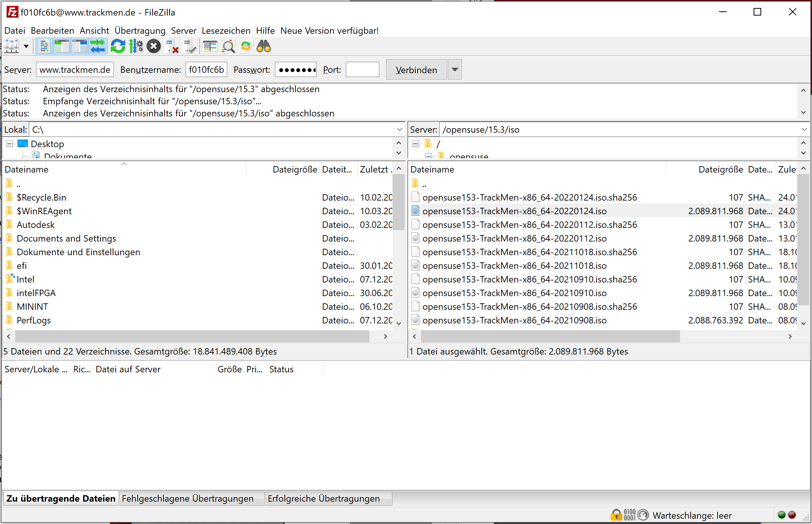812x524 pixels.
Task: Click the TLS lock icon in the status bar
Action: 616,515
